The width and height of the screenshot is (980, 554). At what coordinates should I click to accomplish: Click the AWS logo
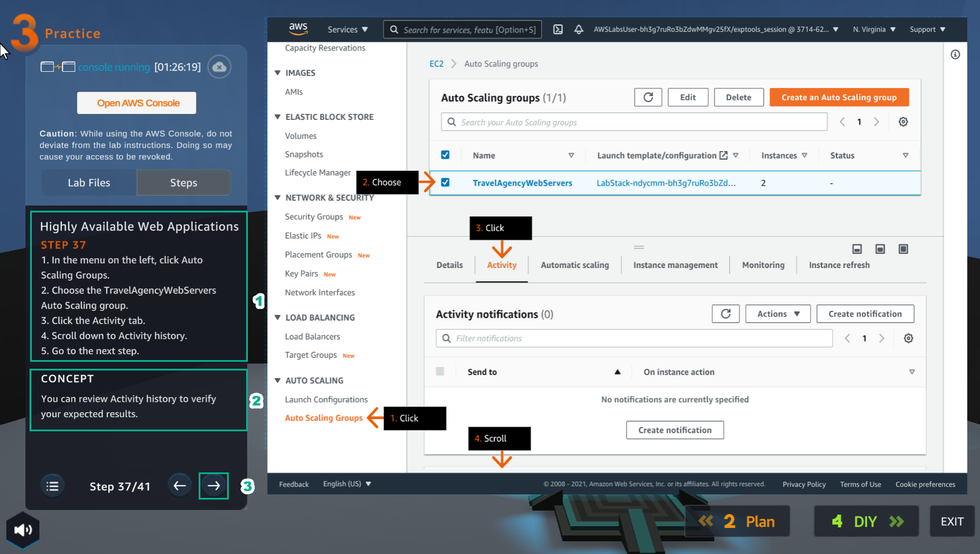[298, 28]
